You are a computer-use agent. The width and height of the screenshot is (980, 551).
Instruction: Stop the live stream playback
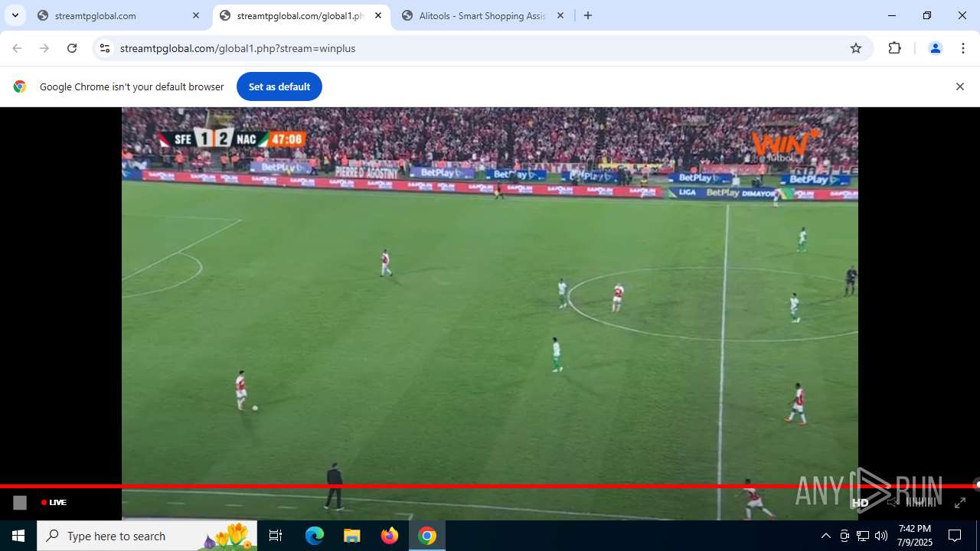20,503
